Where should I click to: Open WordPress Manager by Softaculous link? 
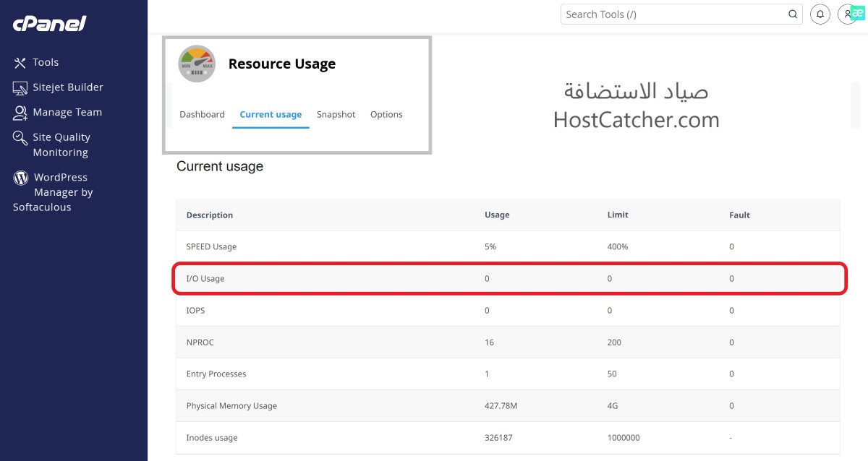click(63, 192)
